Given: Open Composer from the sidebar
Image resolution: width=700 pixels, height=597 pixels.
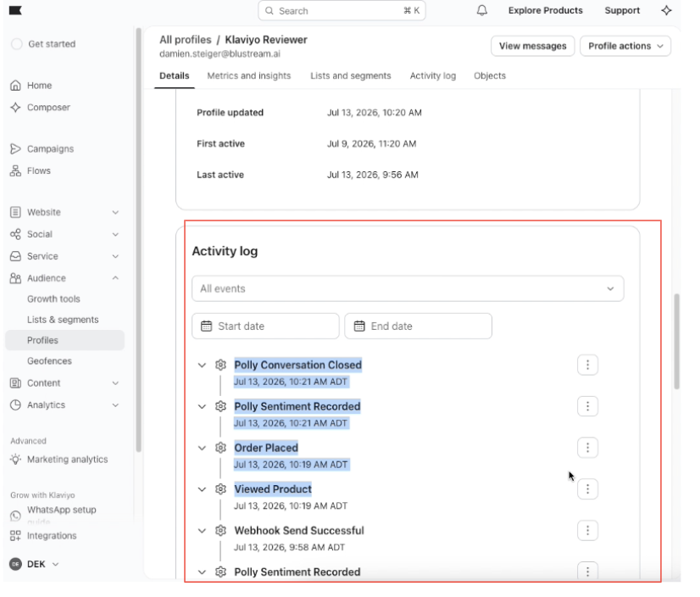Looking at the screenshot, I should pyautogui.click(x=48, y=107).
